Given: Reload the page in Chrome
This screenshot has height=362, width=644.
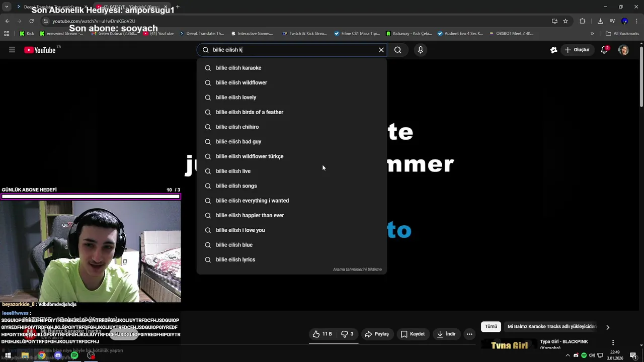Looking at the screenshot, I should click(x=31, y=21).
